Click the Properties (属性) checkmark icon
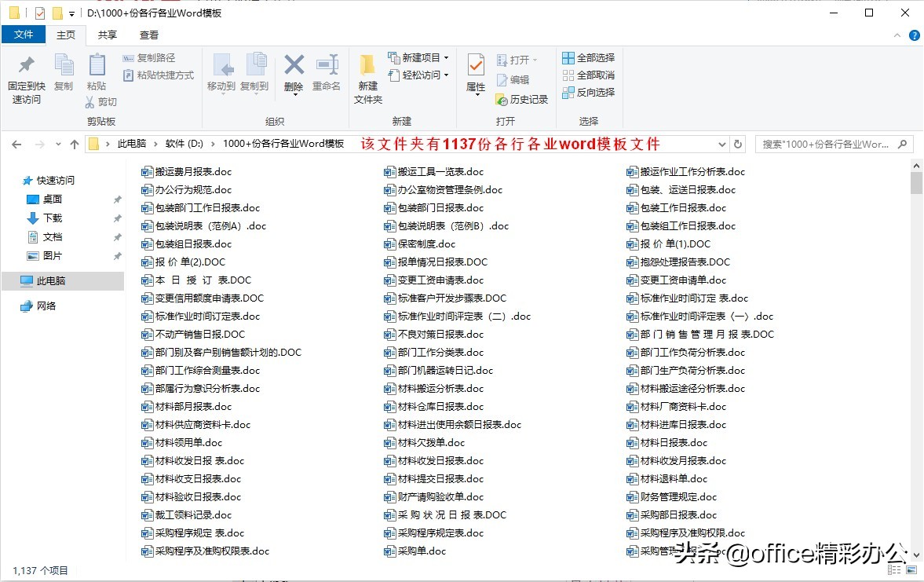 [476, 64]
